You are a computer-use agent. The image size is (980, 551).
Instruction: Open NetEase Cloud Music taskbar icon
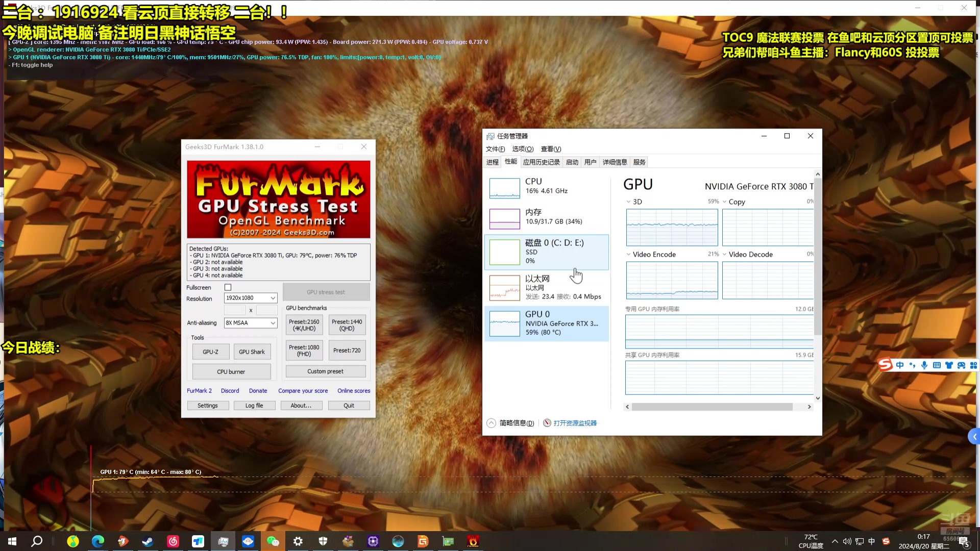[173, 541]
